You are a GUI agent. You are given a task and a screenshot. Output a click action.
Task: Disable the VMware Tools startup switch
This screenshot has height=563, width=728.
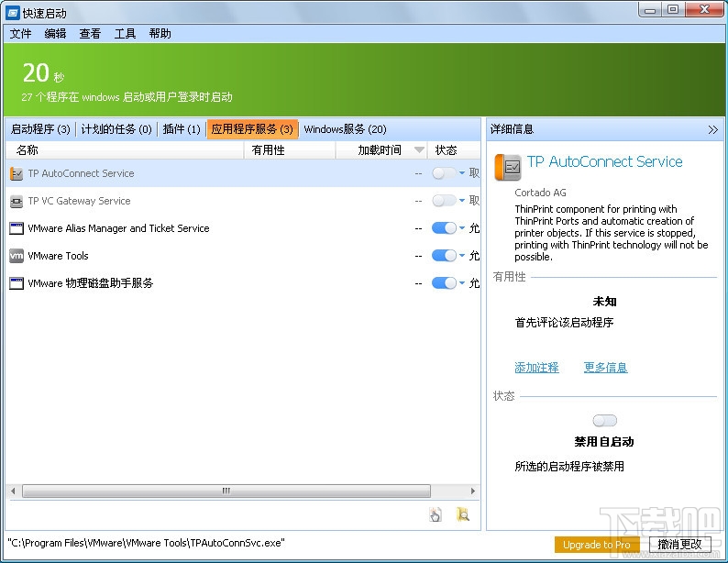(x=444, y=255)
